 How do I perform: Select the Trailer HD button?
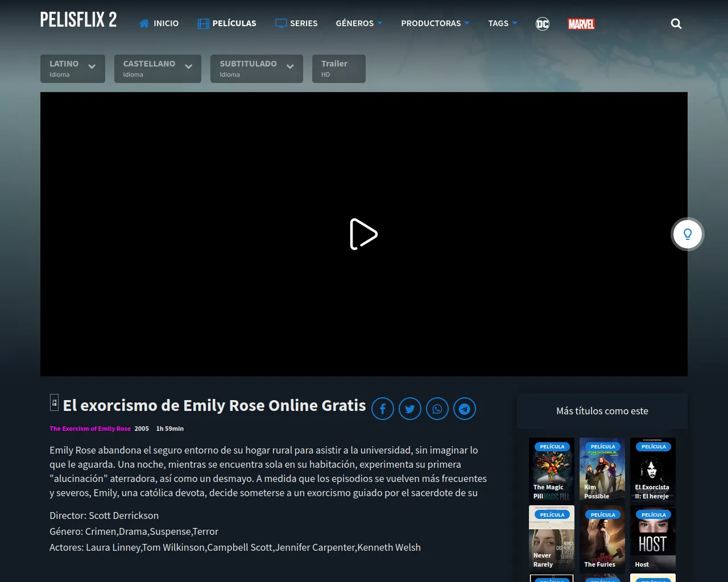[338, 68]
